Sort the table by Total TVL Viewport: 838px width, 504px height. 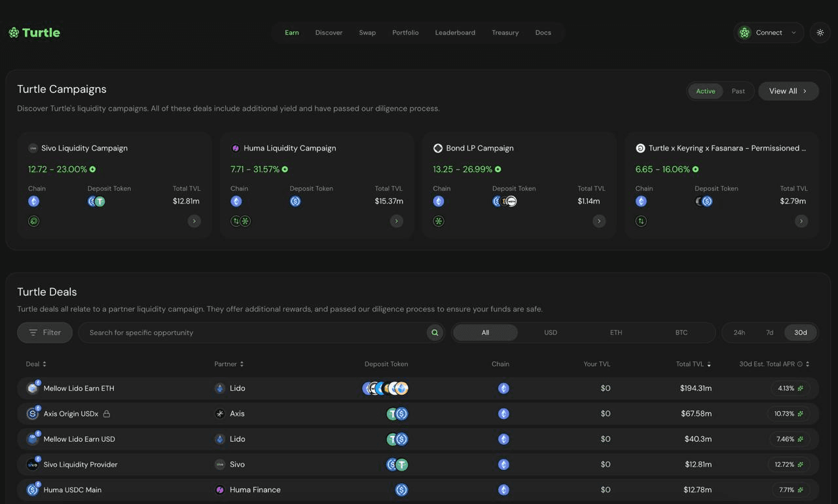[x=694, y=364]
